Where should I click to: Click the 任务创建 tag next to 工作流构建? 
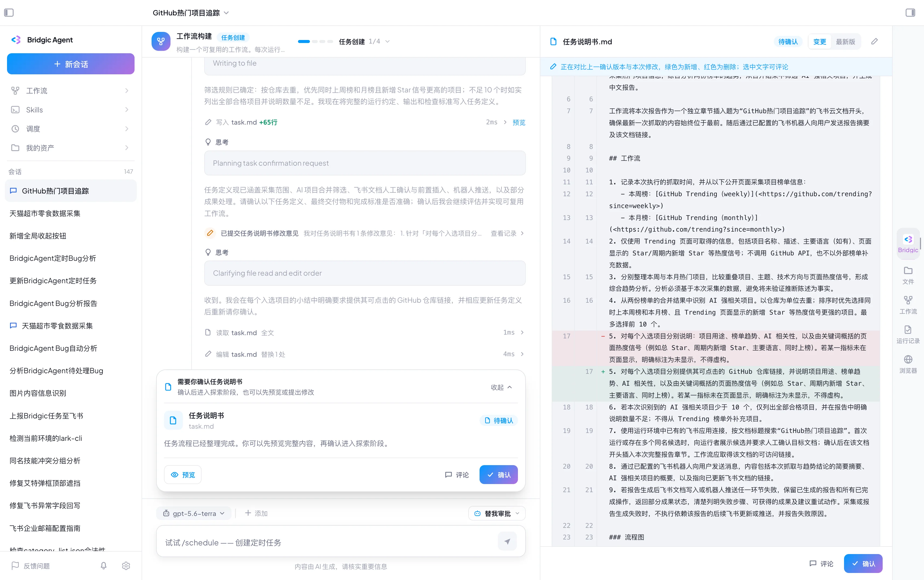pyautogui.click(x=233, y=37)
